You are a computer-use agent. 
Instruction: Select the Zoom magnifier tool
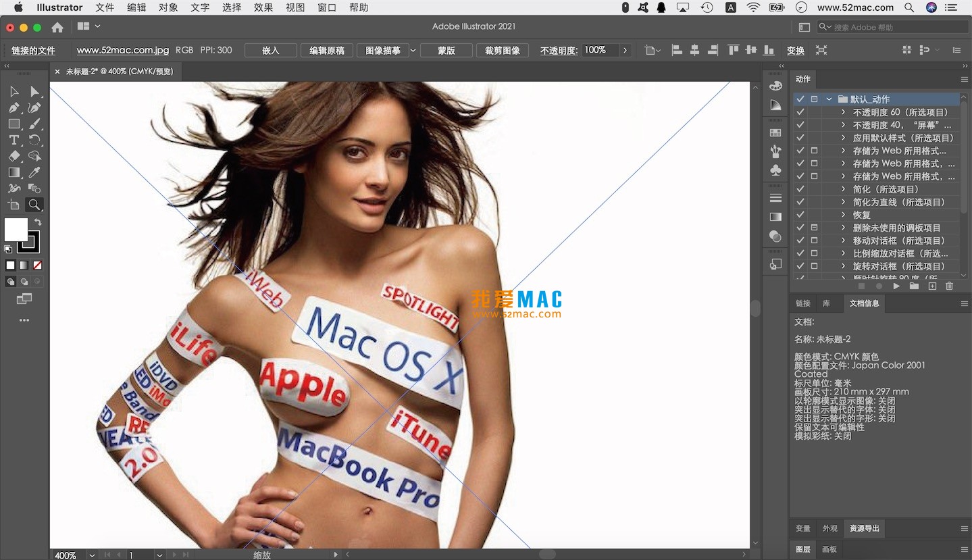coord(34,205)
